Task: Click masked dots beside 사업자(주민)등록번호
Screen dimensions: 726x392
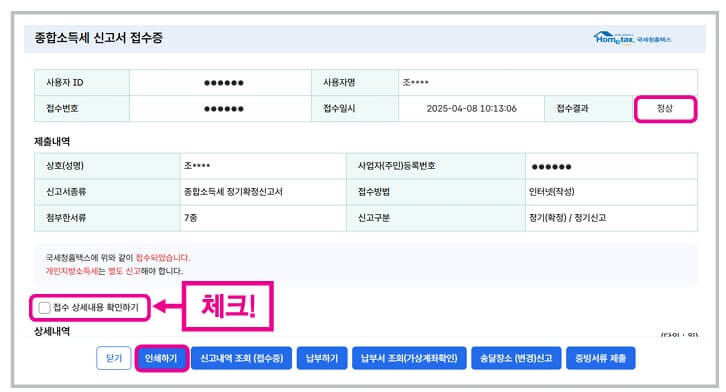Action: (551, 167)
